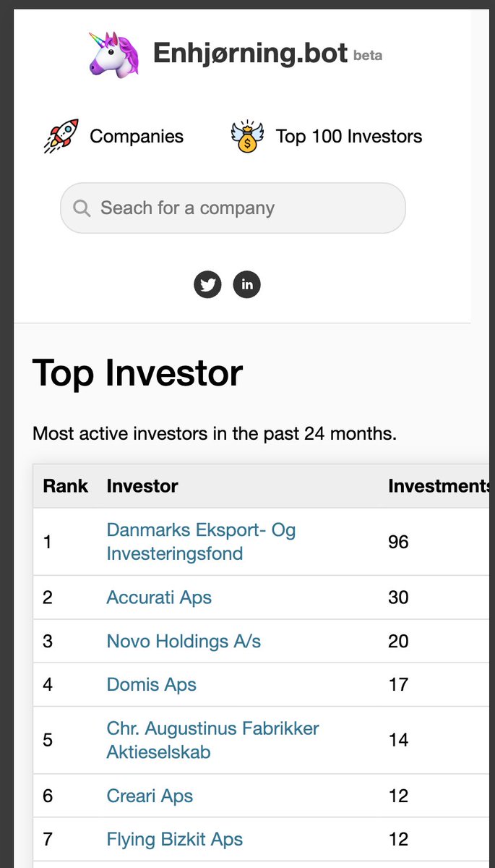Open the LinkedIn social icon
The height and width of the screenshot is (868, 495).
pyautogui.click(x=247, y=284)
